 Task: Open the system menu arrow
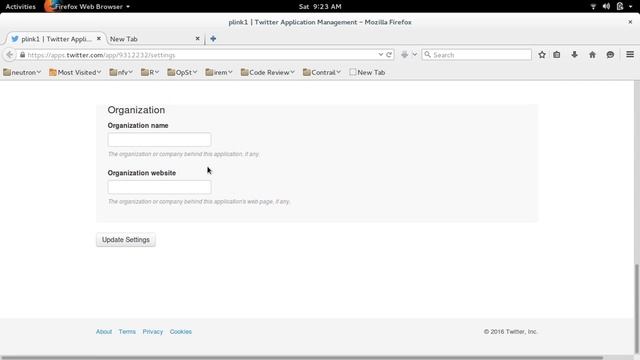[x=631, y=7]
